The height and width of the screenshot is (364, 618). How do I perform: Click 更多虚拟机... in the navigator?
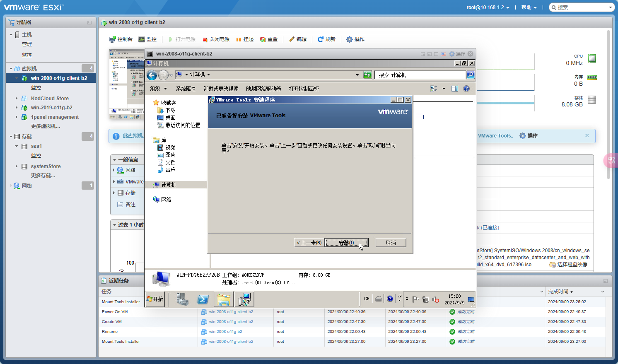(x=46, y=126)
